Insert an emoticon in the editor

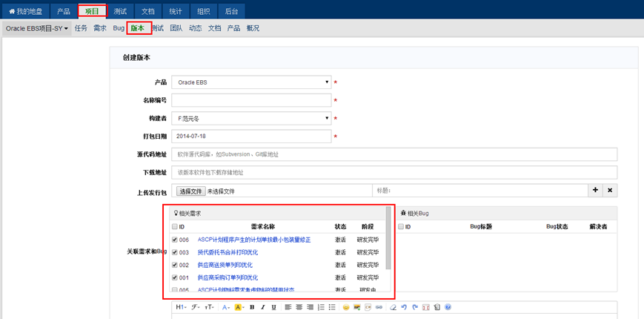tap(345, 307)
